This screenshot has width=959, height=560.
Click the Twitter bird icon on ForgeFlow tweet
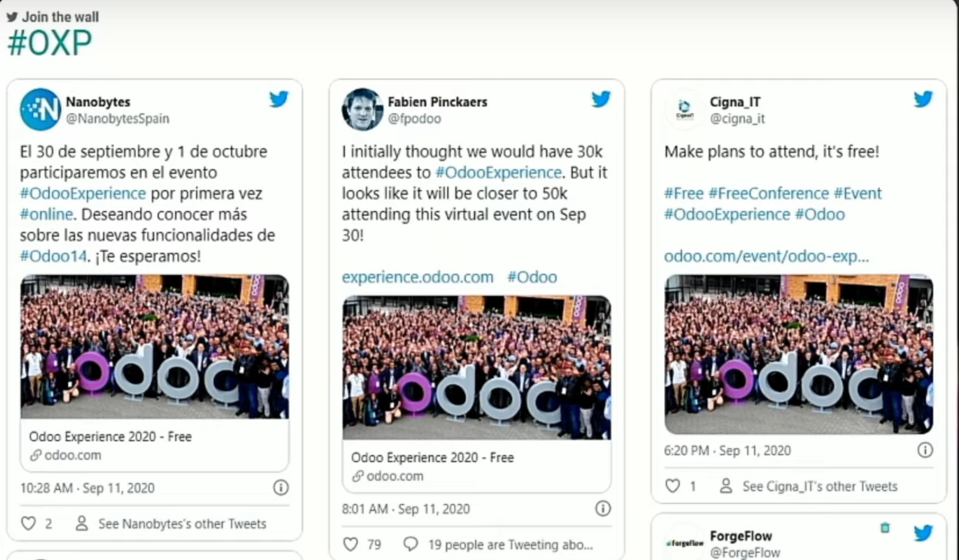pos(923,533)
